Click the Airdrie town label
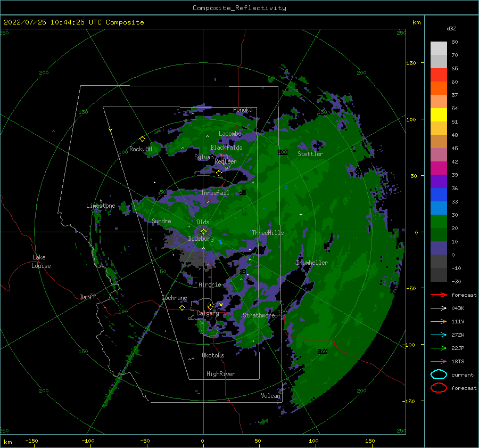The image size is (479, 448). point(210,284)
